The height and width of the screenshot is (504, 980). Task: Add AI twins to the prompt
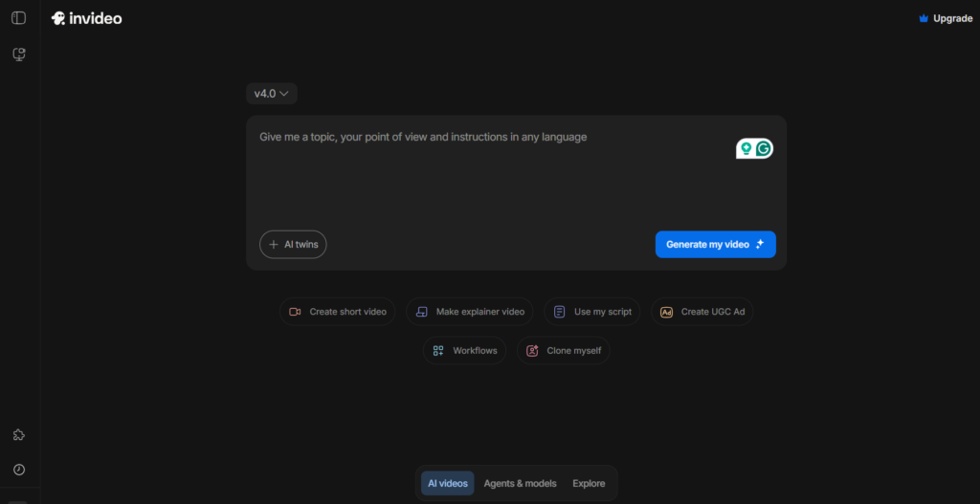coord(293,245)
